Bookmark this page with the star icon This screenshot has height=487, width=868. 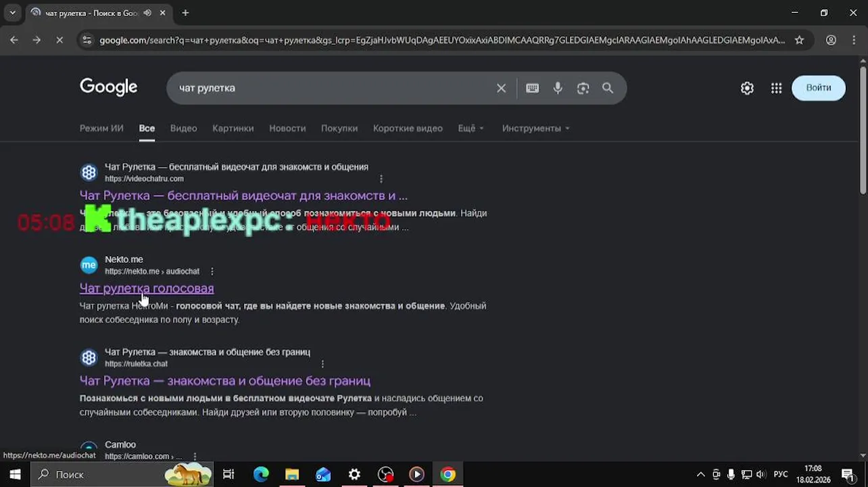pyautogui.click(x=799, y=40)
